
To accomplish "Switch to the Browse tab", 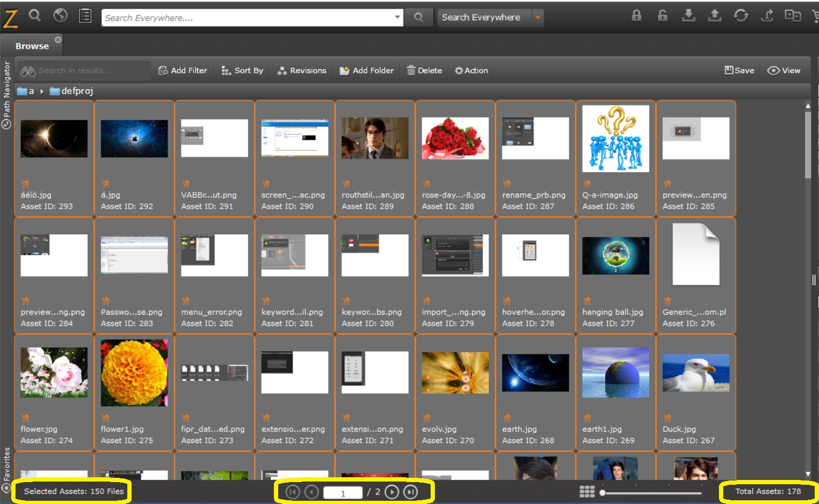I will point(32,46).
